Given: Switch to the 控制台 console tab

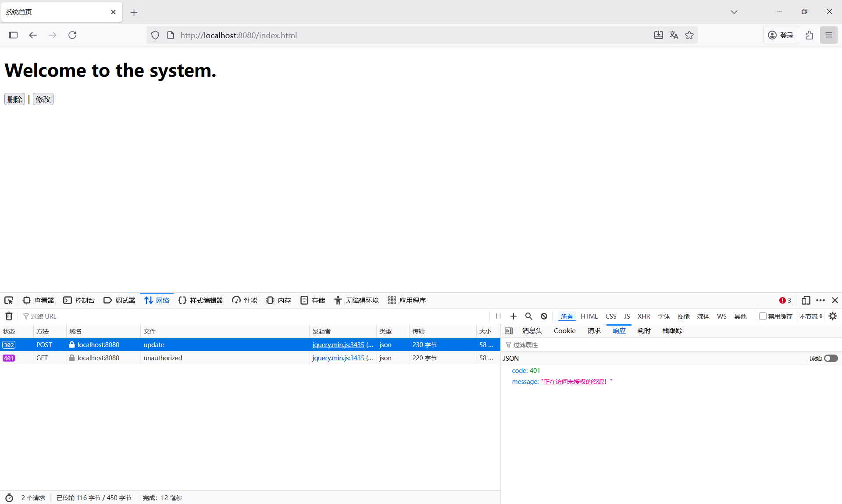Looking at the screenshot, I should [79, 300].
